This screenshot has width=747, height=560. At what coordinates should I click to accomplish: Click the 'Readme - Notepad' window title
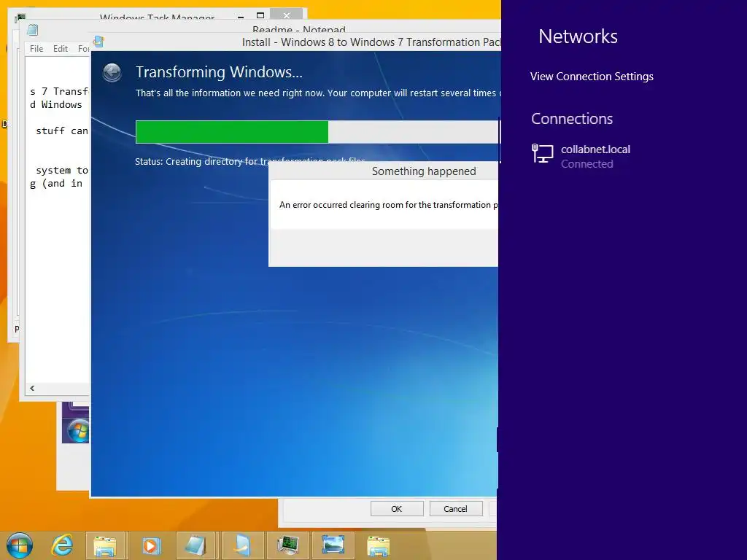tap(299, 29)
